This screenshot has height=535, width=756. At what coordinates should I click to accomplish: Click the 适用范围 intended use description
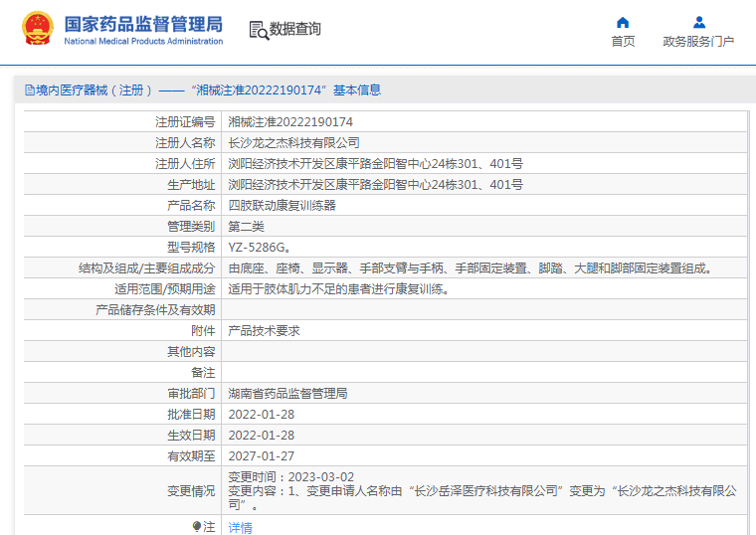pos(339,288)
